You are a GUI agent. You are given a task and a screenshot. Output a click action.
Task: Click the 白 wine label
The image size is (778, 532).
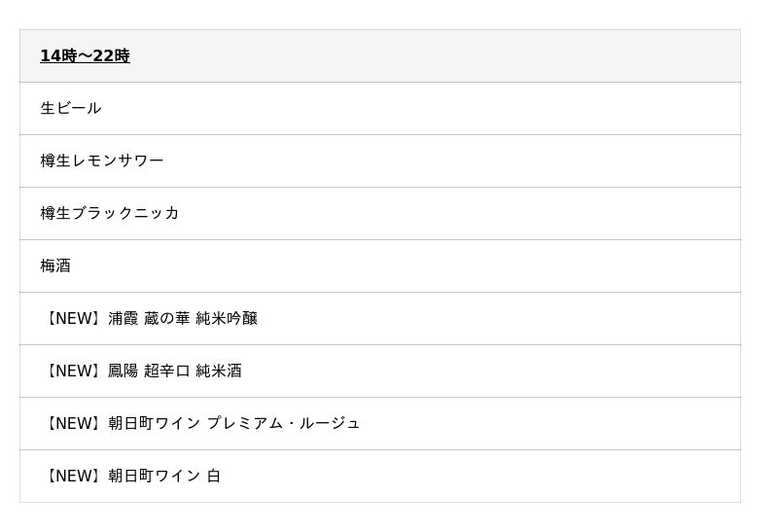pyautogui.click(x=214, y=477)
